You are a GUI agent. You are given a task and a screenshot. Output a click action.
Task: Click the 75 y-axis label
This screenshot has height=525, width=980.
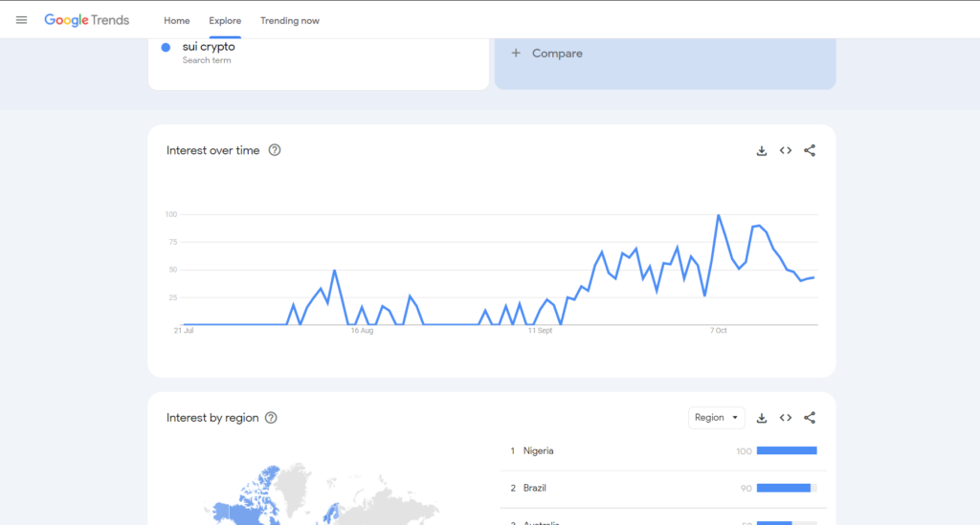[173, 242]
